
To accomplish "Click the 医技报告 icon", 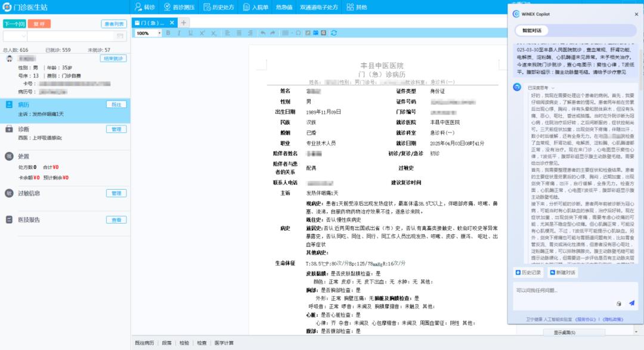I will [9, 220].
